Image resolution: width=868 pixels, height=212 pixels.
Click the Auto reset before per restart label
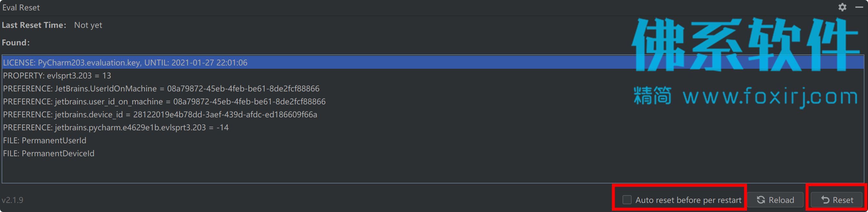click(x=688, y=200)
